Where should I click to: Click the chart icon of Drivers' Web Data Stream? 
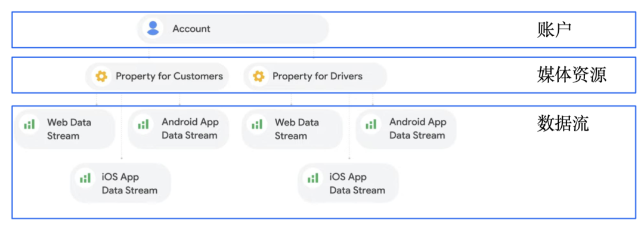point(256,124)
